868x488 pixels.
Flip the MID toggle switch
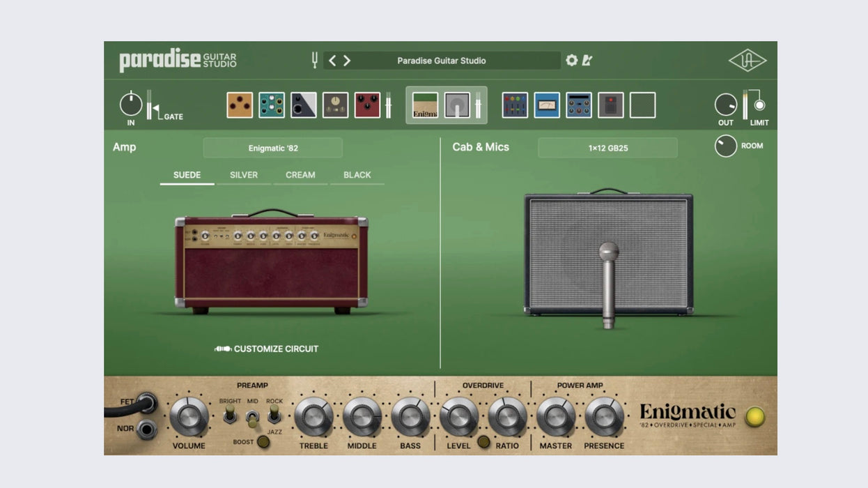click(252, 419)
